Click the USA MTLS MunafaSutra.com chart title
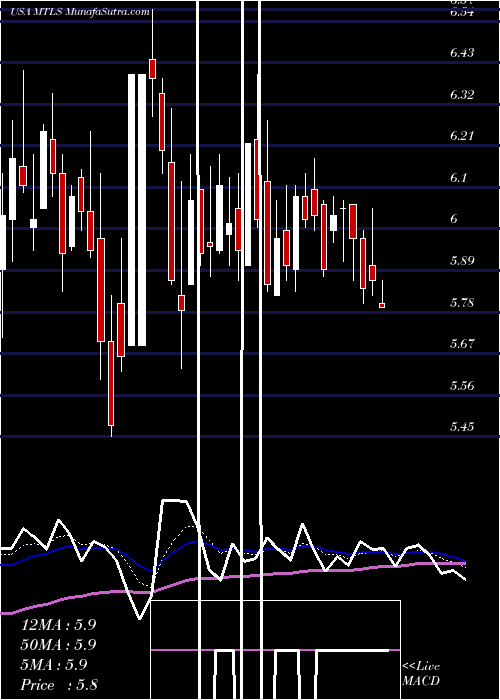The height and width of the screenshot is (700, 500). pyautogui.click(x=80, y=12)
